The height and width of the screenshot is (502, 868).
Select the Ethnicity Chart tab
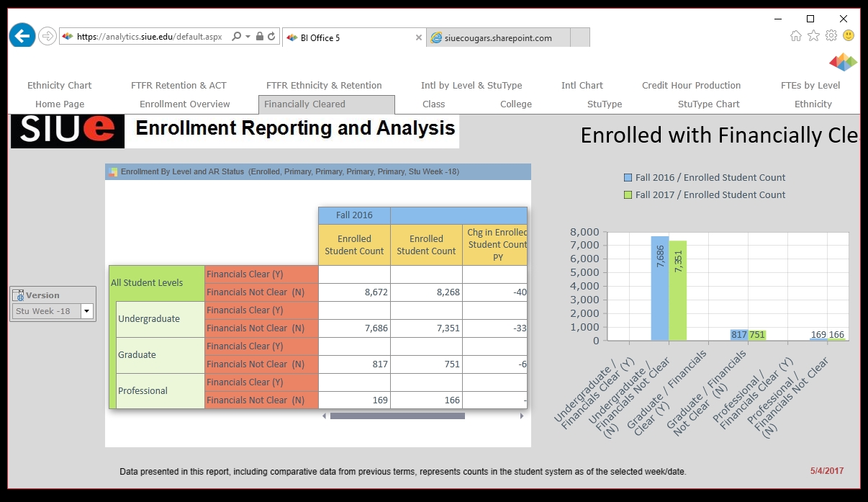(60, 85)
